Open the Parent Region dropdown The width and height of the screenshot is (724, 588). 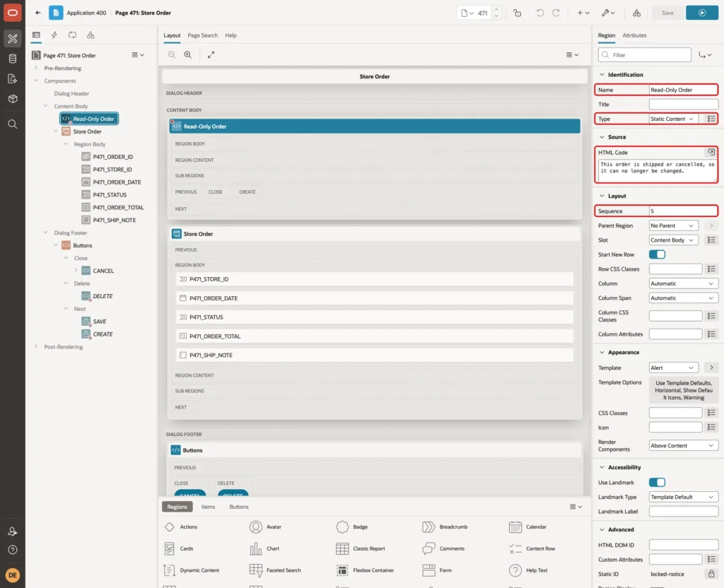click(x=673, y=225)
